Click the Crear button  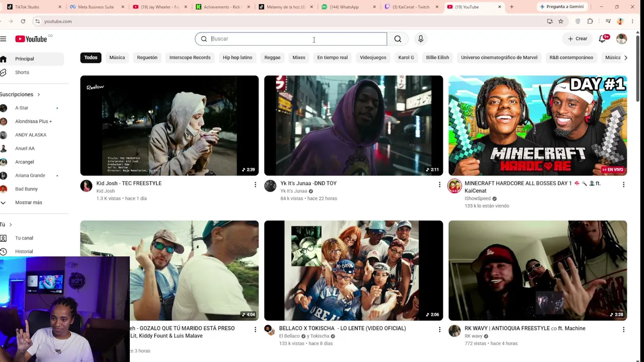click(x=578, y=39)
